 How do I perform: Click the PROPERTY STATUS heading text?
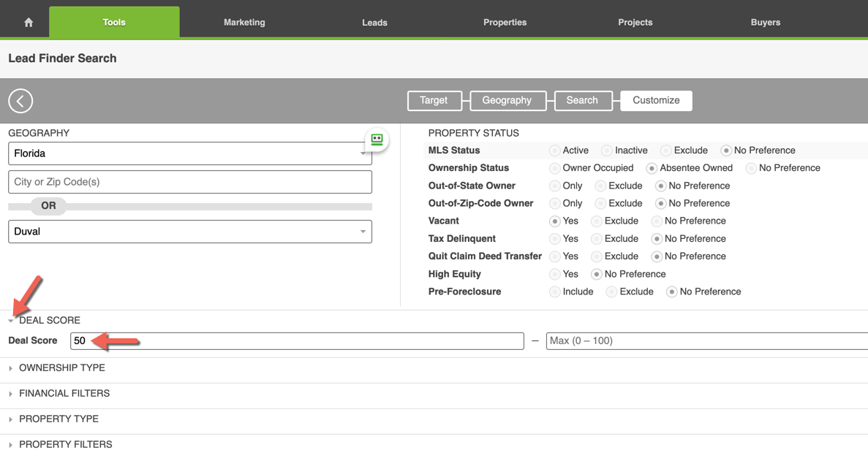473,133
